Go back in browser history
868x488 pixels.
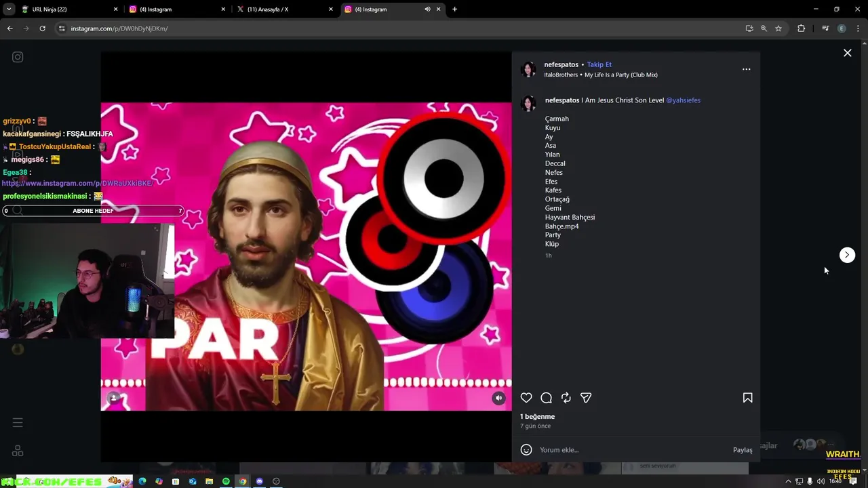pos(9,28)
